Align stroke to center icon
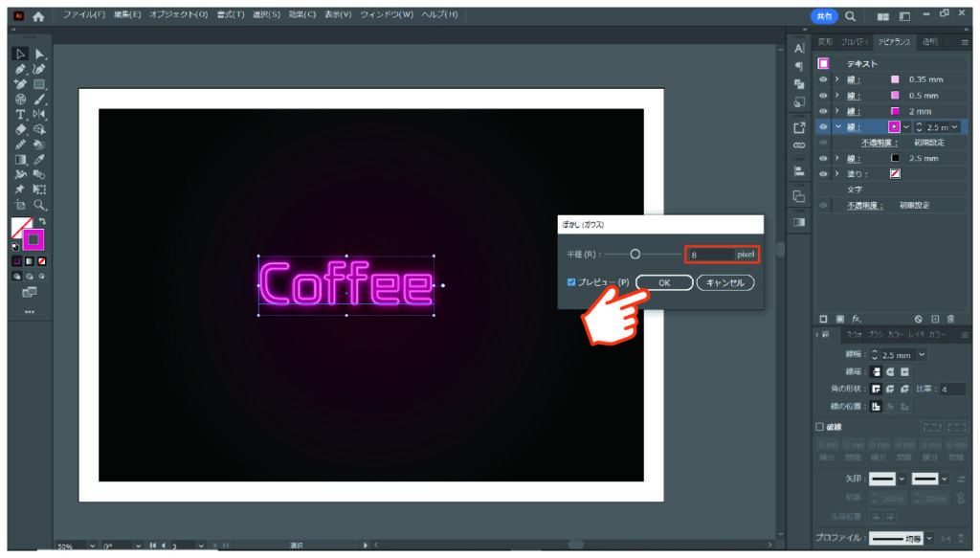This screenshot has width=980, height=558. point(877,407)
